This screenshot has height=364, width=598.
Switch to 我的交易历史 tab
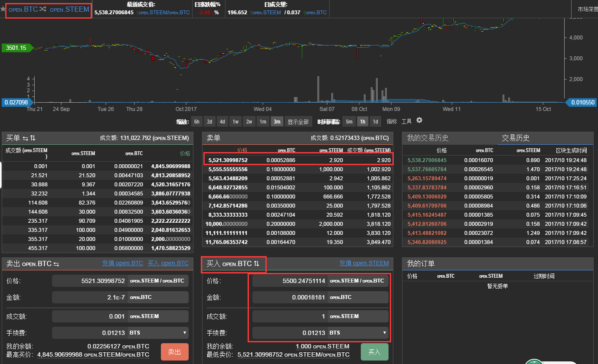tap(428, 138)
